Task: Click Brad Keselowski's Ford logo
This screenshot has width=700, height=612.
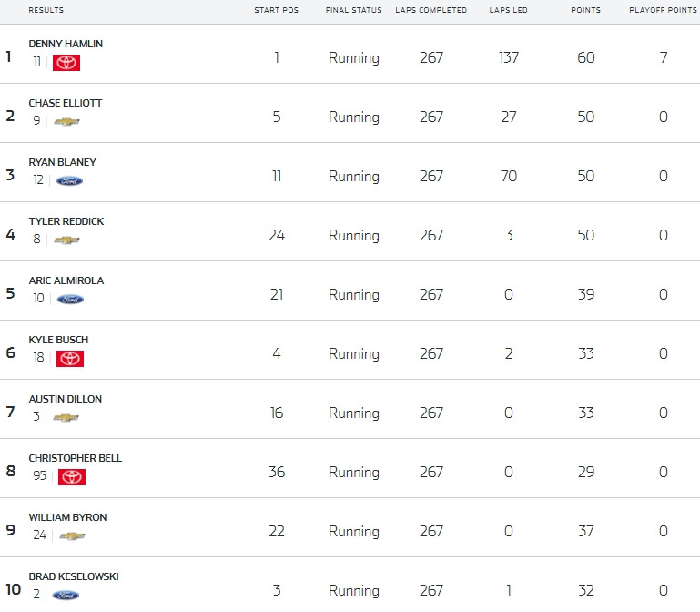Action: coord(66,595)
